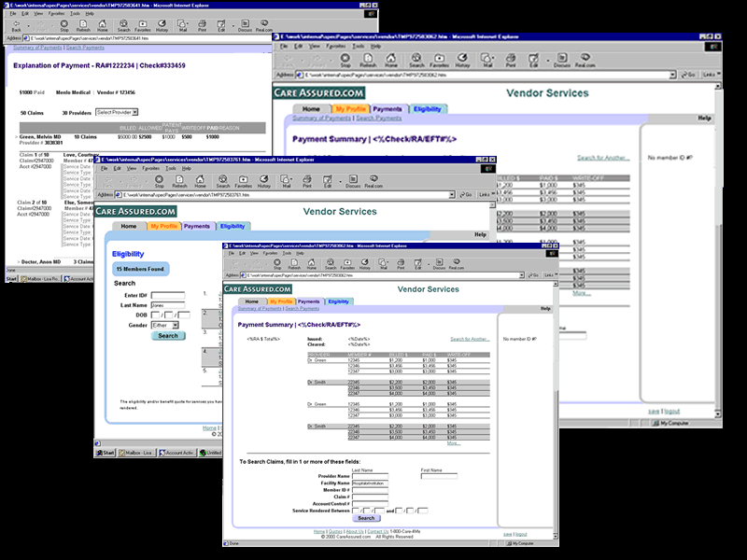Click 'More...' link in frontmost Payment Summary window
Screen dimensions: 747x560
click(x=454, y=443)
